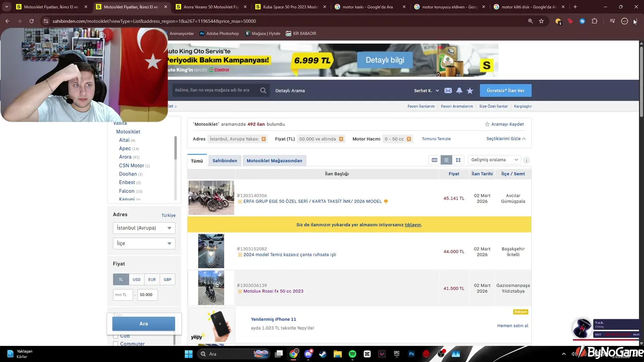The height and width of the screenshot is (362, 644).
Task: Select USD currency option
Action: [136, 280]
